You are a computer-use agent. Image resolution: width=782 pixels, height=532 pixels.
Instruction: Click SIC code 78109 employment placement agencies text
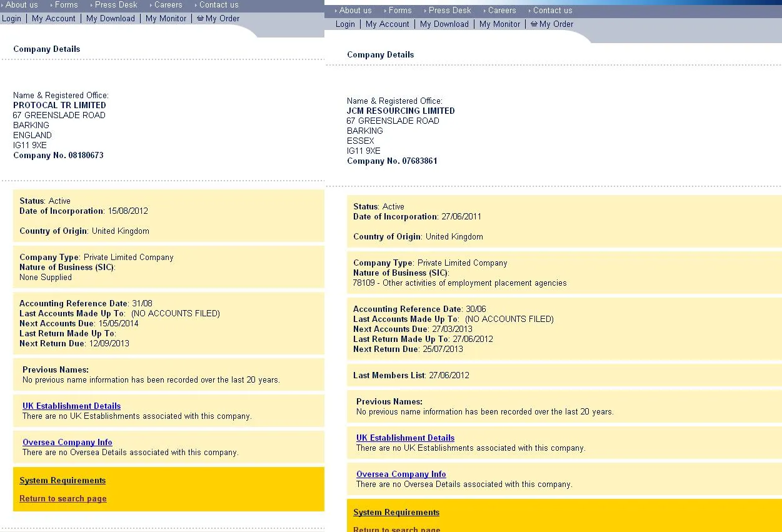[x=460, y=283]
